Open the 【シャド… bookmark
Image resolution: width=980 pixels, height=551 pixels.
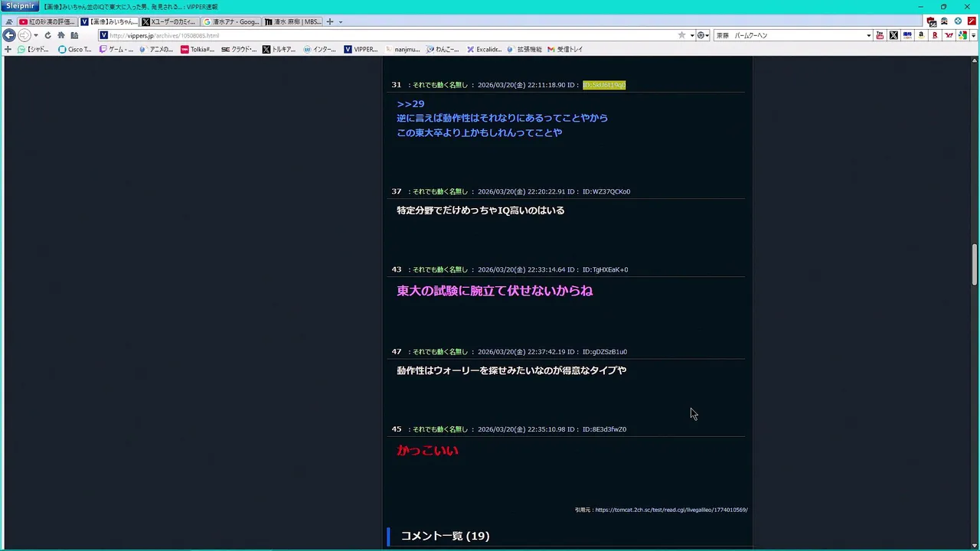point(34,49)
